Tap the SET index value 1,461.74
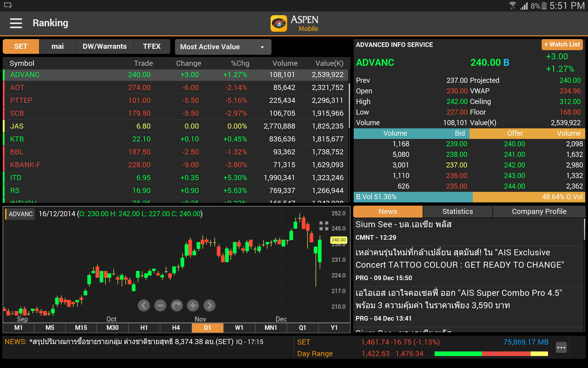Viewport: 588px width, 368px height. pos(375,342)
